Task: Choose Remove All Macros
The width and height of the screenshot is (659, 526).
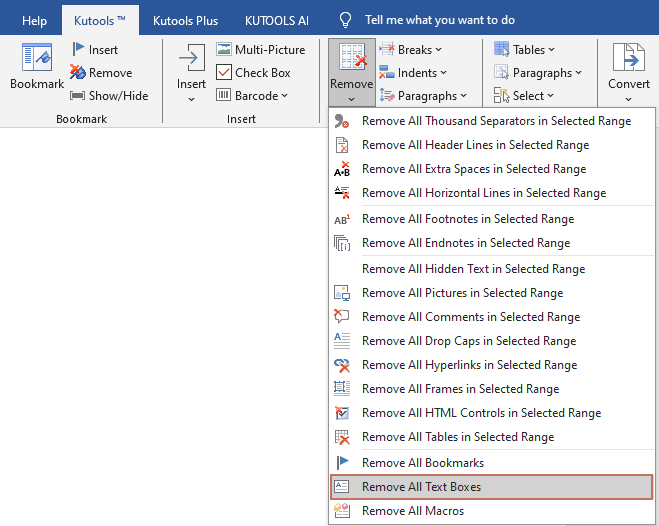Action: point(491,511)
